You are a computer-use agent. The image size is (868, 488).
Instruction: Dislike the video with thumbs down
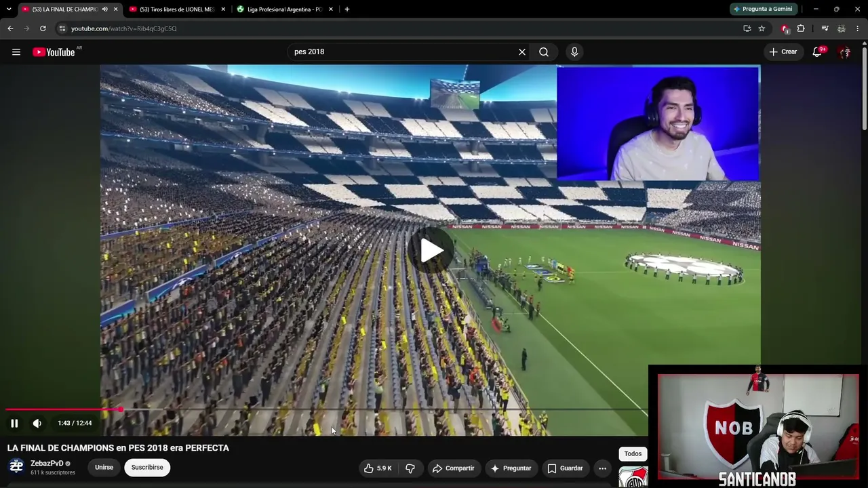[x=410, y=468]
